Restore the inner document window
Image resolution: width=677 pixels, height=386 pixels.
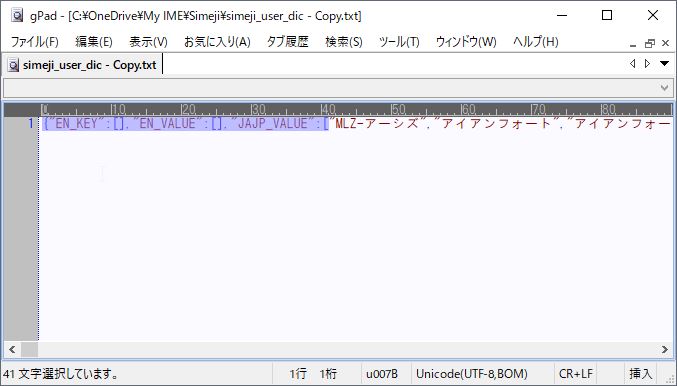tap(649, 44)
